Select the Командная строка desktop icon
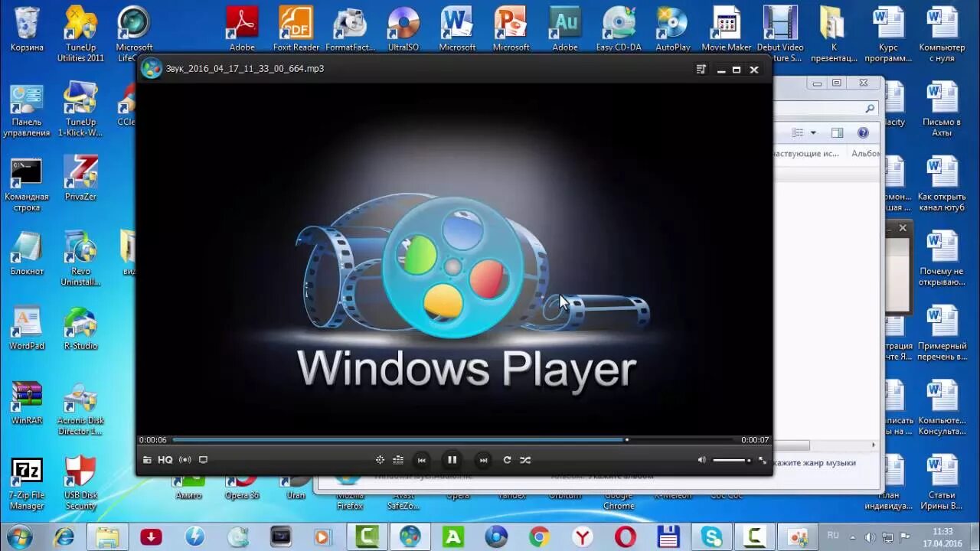 click(x=27, y=184)
